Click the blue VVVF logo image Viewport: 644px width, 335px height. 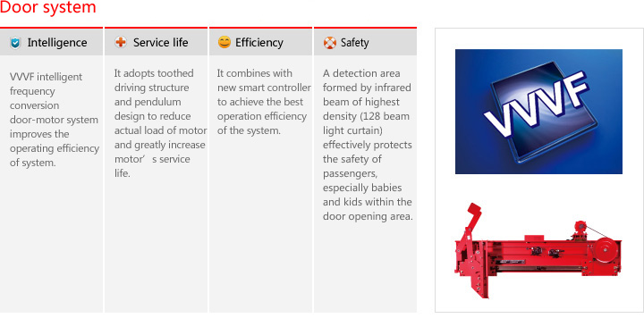[x=538, y=112]
